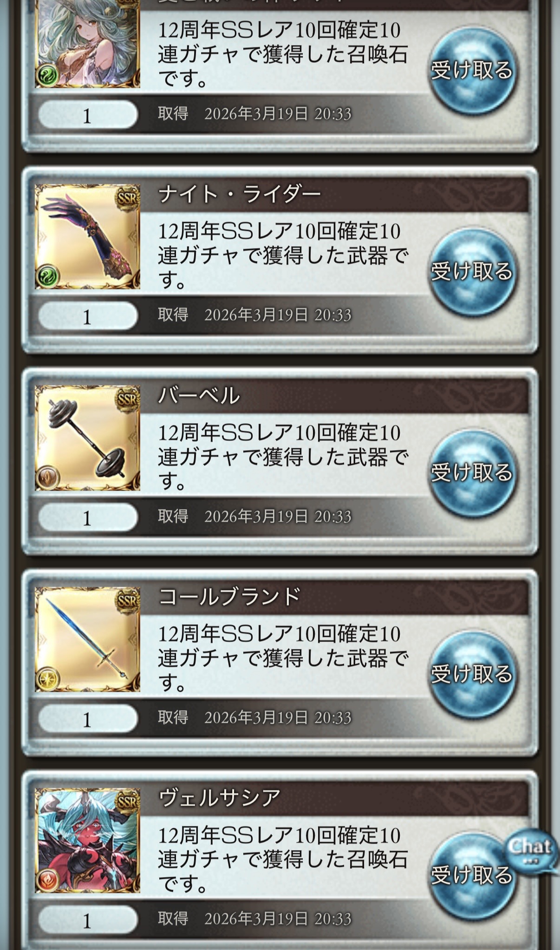Claim ヴェルサシア with 受け取る button
Screen dimensions: 560x950
[472, 876]
